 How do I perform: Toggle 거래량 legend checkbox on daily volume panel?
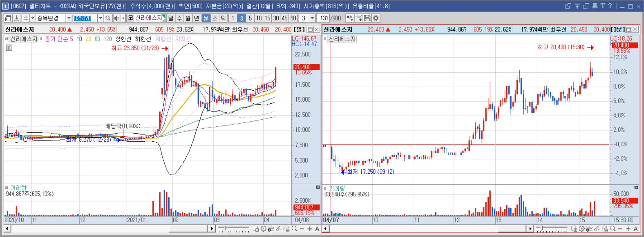pos(7,188)
